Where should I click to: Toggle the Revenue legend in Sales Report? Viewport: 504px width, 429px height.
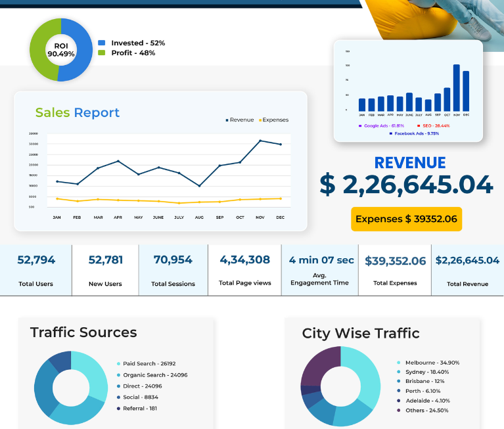click(240, 120)
